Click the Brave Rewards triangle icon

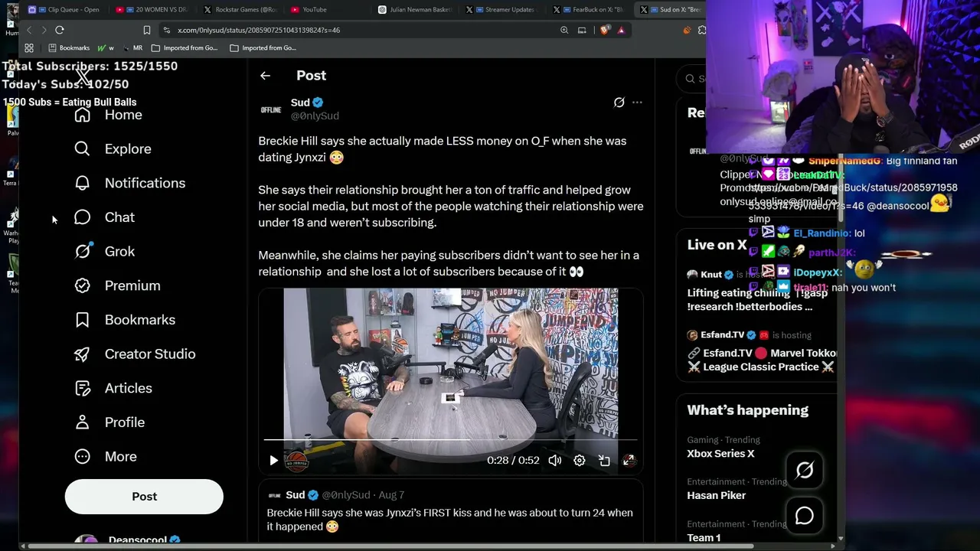621,30
